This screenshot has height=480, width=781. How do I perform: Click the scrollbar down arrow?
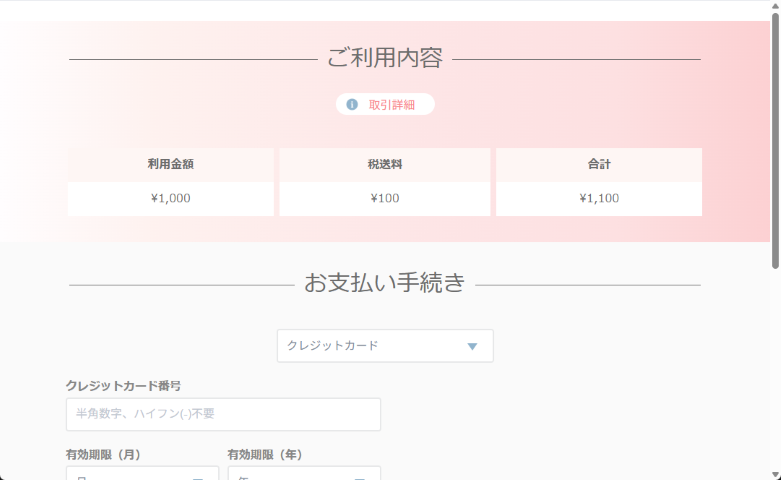pyautogui.click(x=776, y=475)
